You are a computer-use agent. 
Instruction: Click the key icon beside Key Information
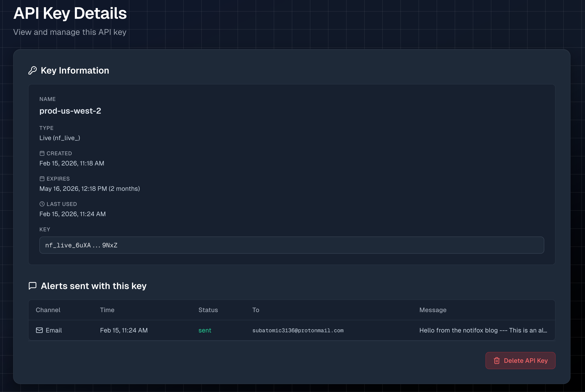pos(33,70)
